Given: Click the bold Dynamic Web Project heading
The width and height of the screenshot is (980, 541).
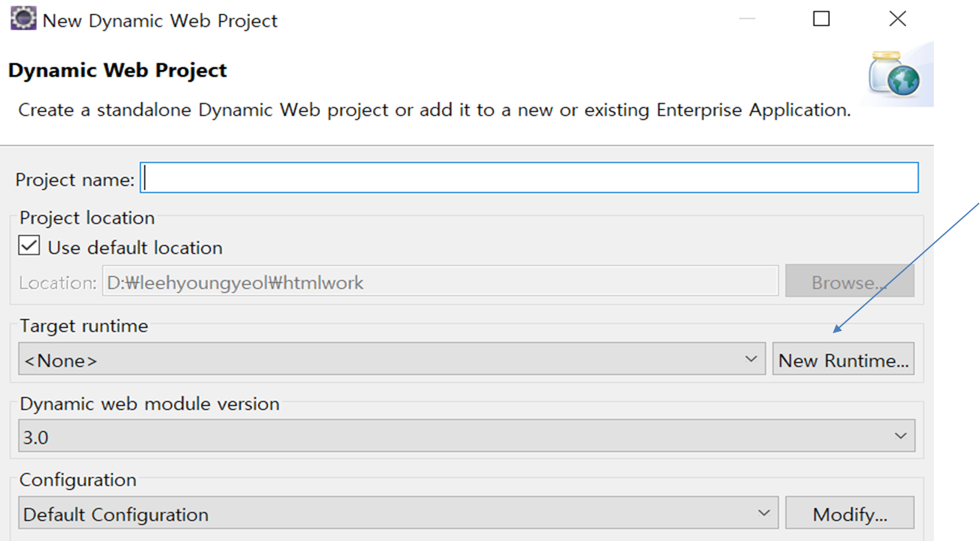Looking at the screenshot, I should 118,70.
